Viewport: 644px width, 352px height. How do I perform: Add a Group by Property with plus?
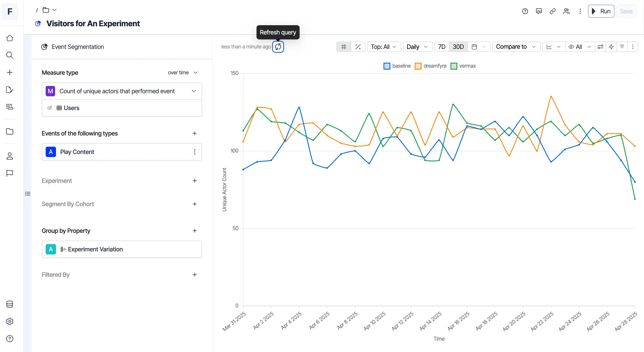[194, 231]
